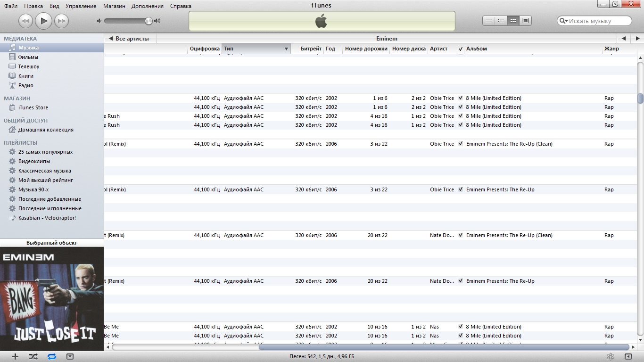Click the rewind previous track button

pyautogui.click(x=25, y=21)
